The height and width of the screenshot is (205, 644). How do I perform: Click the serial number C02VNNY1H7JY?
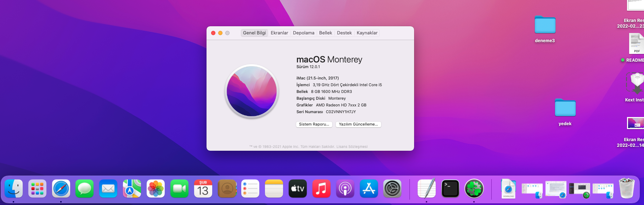pos(341,112)
